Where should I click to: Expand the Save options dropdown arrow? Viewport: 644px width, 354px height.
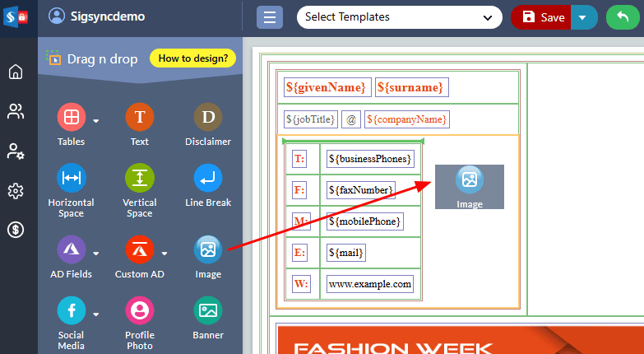[583, 16]
